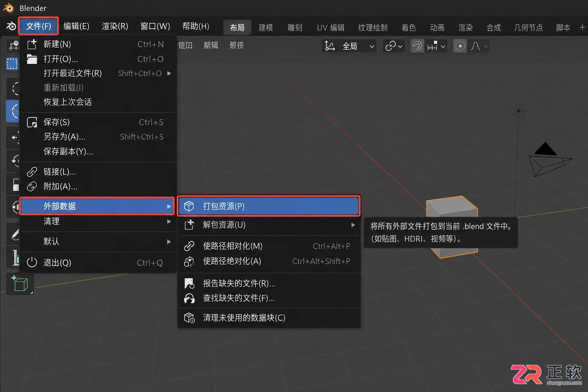Choose 打开(O)... from file menu
Image resolution: width=588 pixels, height=392 pixels.
tap(98, 59)
